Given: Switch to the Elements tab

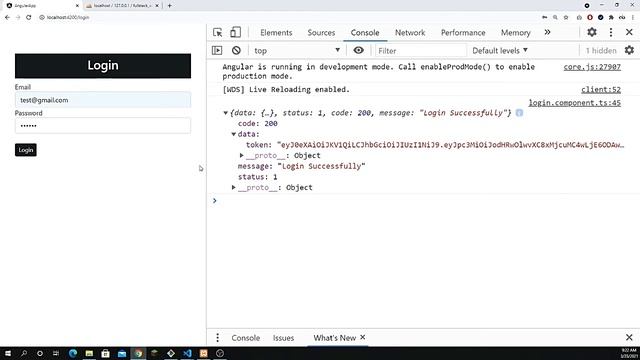Looking at the screenshot, I should click(x=276, y=33).
